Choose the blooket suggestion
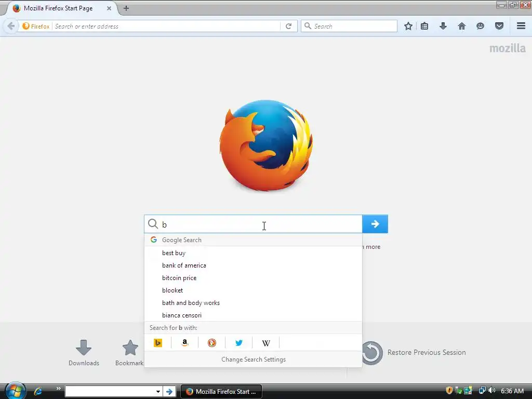The image size is (532, 399). pyautogui.click(x=253, y=290)
